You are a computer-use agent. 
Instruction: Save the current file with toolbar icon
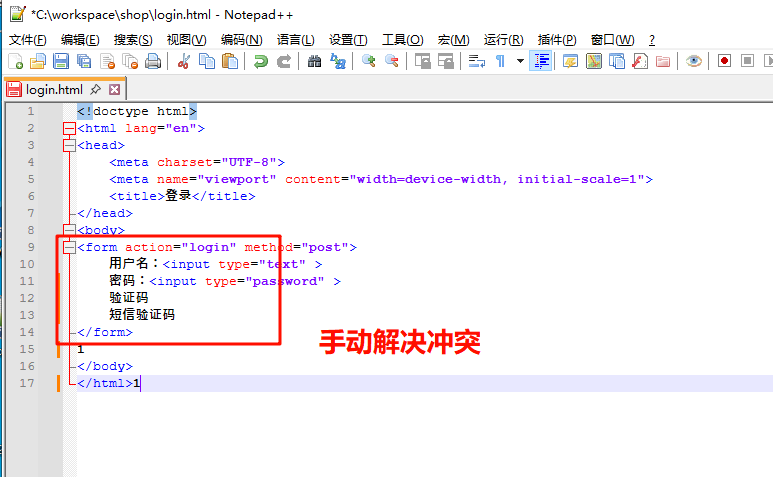point(61,62)
